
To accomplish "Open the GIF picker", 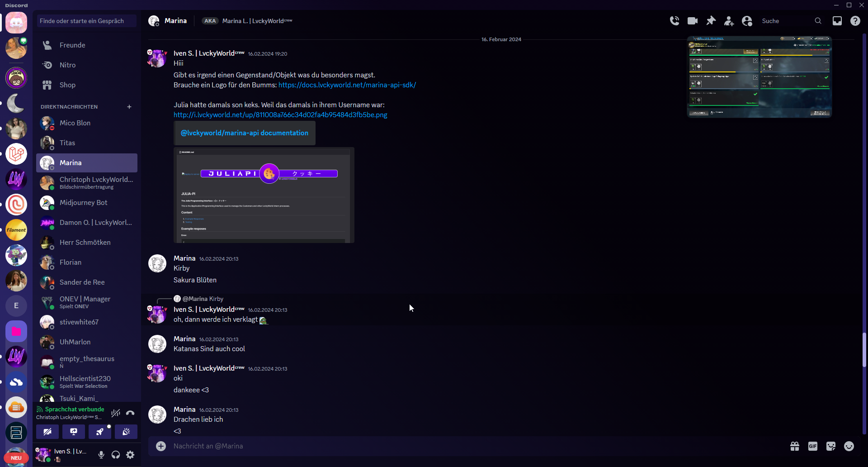I will pyautogui.click(x=813, y=446).
